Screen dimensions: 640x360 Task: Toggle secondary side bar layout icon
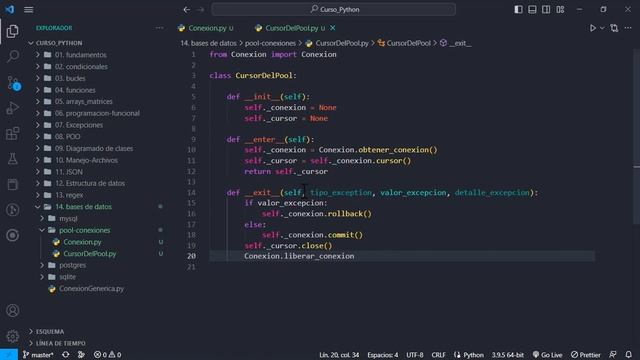point(546,9)
